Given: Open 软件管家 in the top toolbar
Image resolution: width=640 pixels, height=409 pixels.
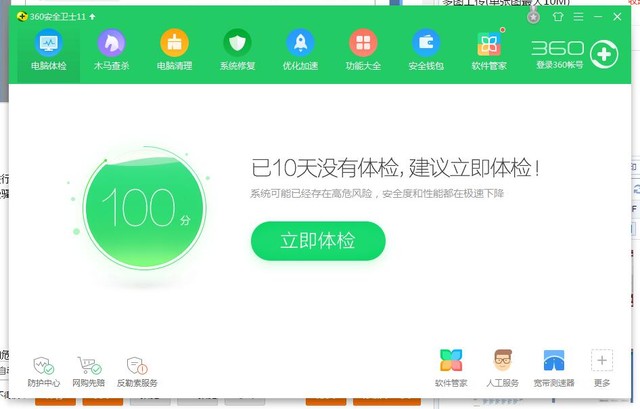Looking at the screenshot, I should (489, 51).
